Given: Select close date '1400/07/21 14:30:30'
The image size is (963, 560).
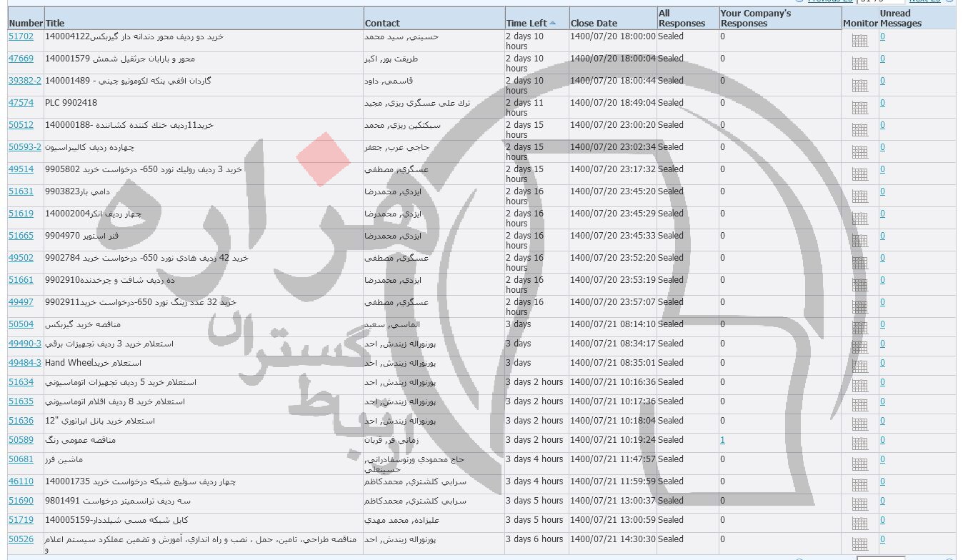Looking at the screenshot, I should click(x=613, y=539).
